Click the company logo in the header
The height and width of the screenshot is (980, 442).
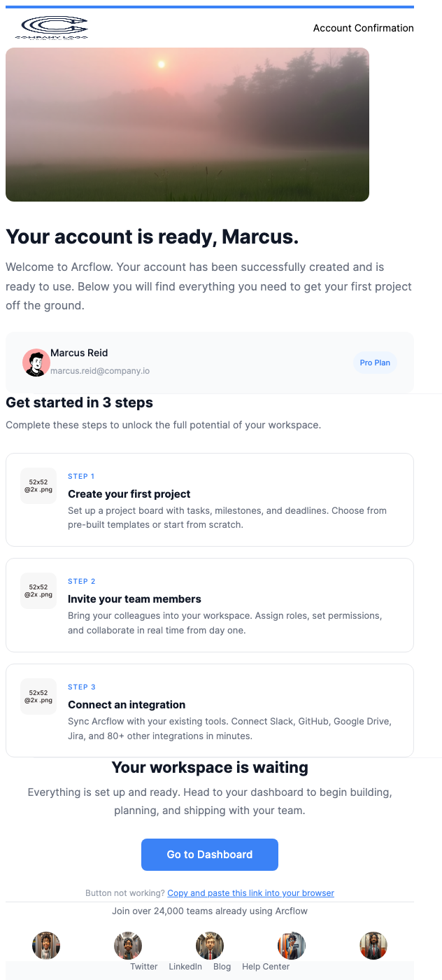click(x=51, y=28)
